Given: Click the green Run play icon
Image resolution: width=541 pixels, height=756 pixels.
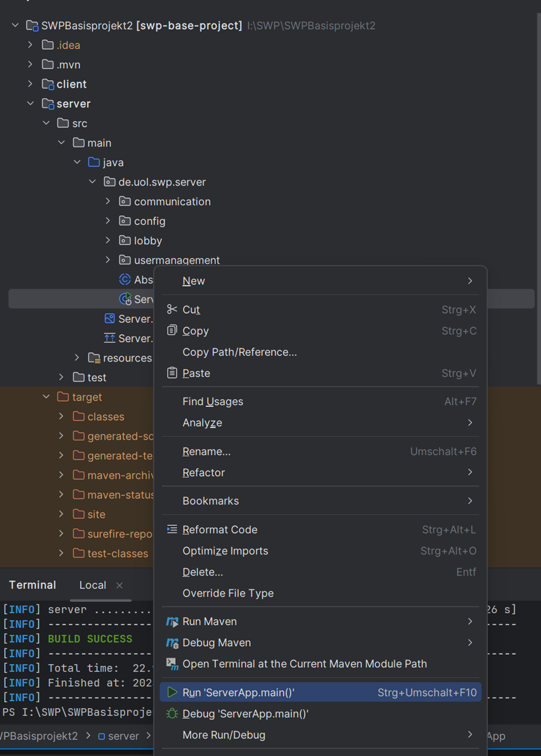Looking at the screenshot, I should click(172, 692).
